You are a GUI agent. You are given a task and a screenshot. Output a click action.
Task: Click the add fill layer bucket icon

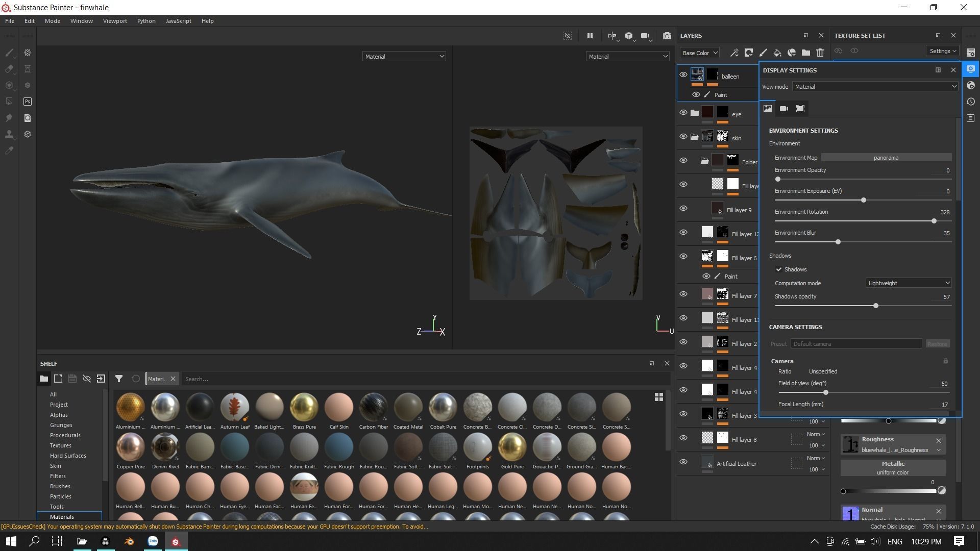pos(777,53)
